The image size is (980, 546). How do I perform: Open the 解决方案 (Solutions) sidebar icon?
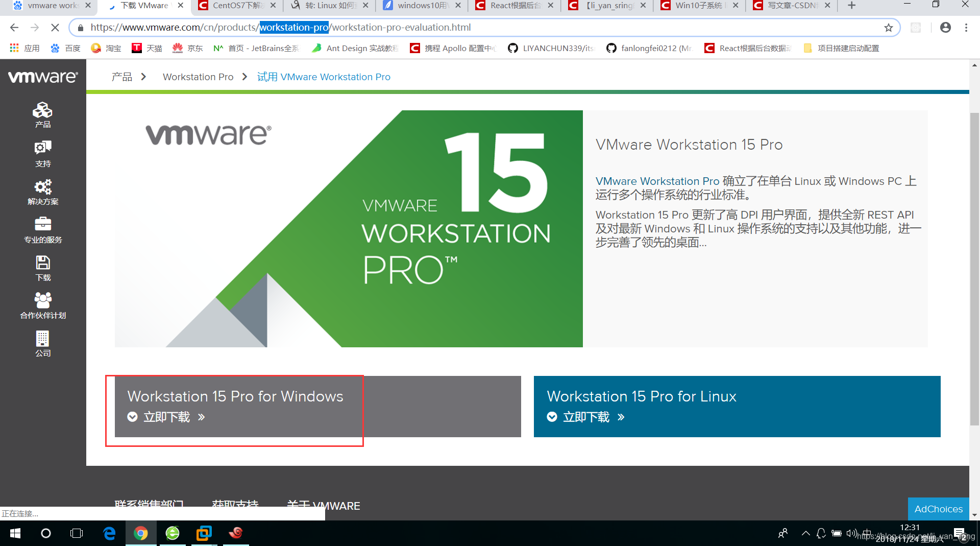(43, 192)
